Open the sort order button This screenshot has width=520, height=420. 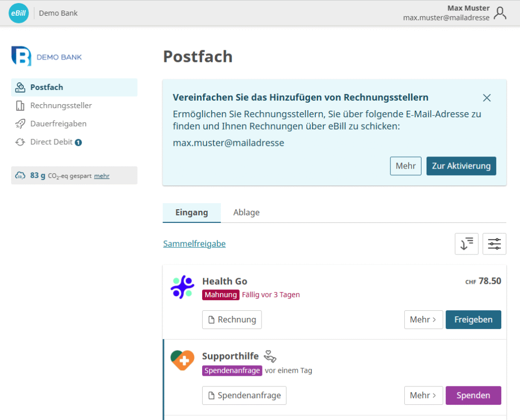467,244
